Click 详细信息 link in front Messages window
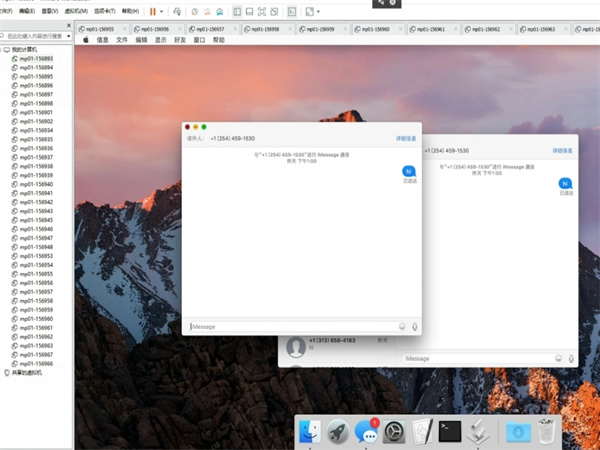 pyautogui.click(x=406, y=139)
